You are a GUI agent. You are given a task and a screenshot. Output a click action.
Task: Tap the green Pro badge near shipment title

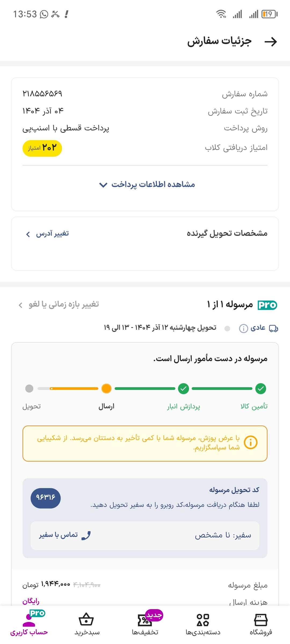click(267, 305)
